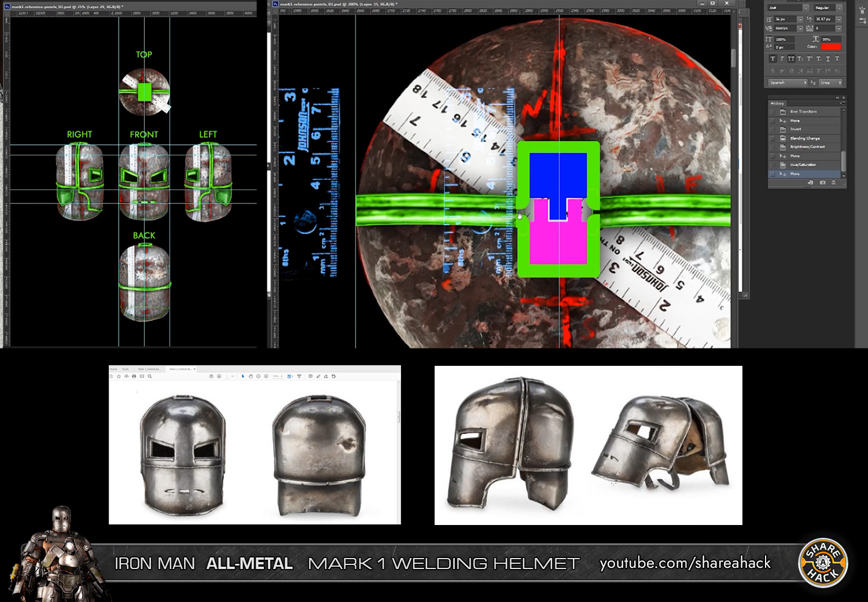Click History panel scrollbar thumb

tap(844, 161)
